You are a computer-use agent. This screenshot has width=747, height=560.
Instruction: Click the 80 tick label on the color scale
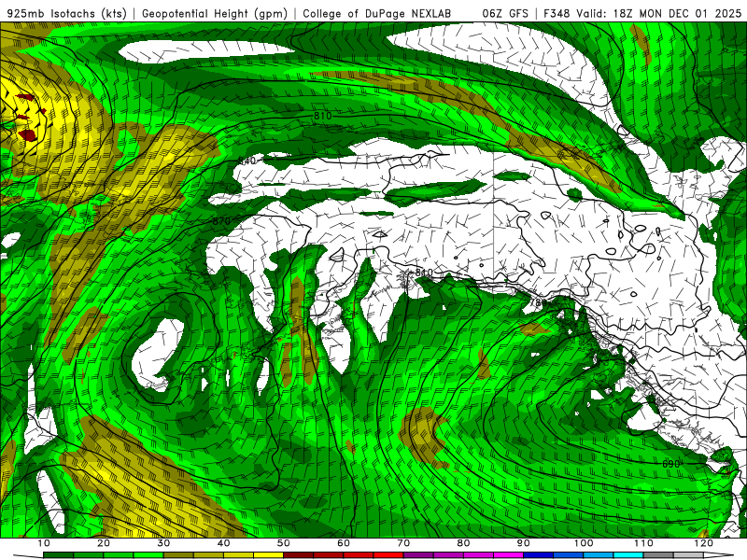point(463,543)
